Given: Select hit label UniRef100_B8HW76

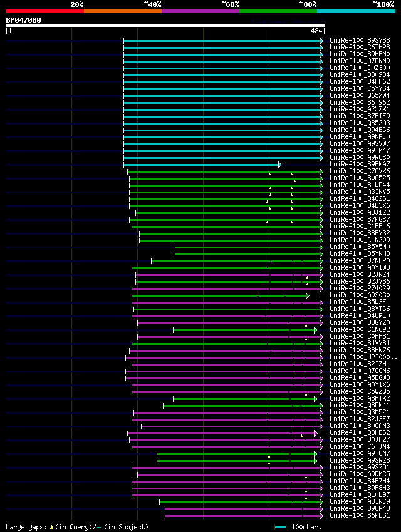Looking at the screenshot, I should point(360,350).
